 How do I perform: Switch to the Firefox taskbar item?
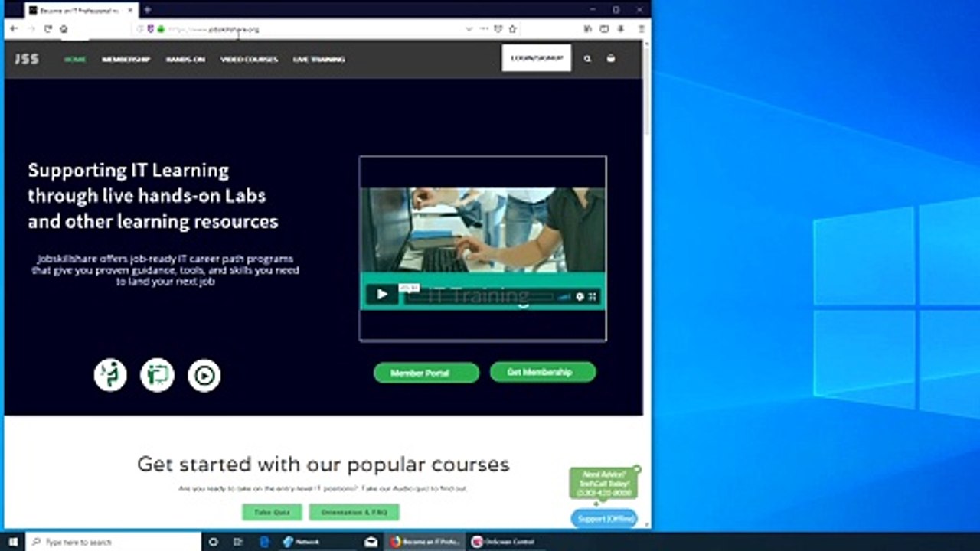click(x=425, y=542)
